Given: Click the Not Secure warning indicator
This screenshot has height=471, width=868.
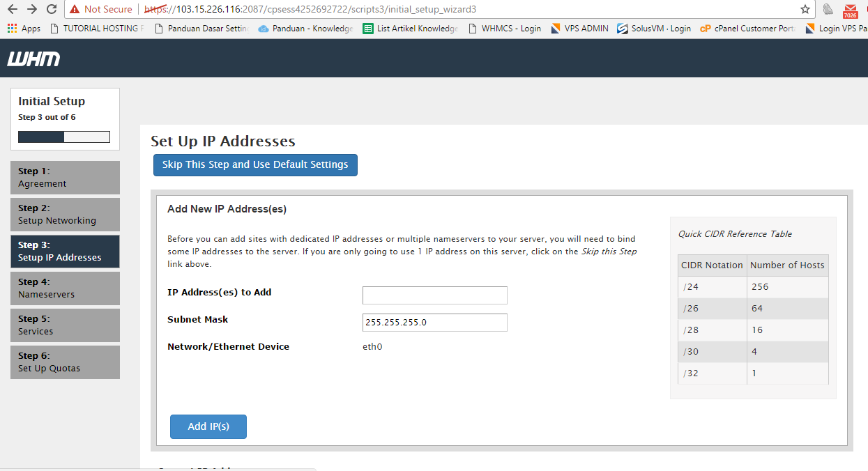Looking at the screenshot, I should [x=100, y=10].
